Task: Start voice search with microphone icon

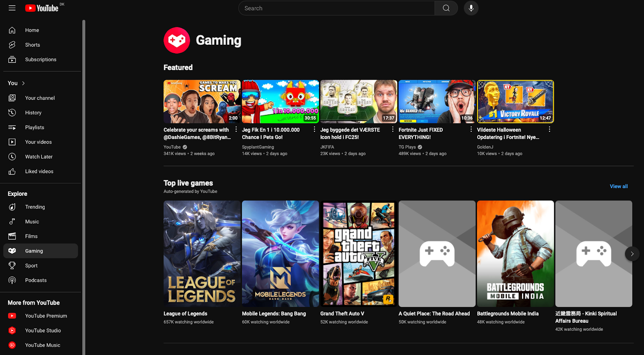Action: 471,8
